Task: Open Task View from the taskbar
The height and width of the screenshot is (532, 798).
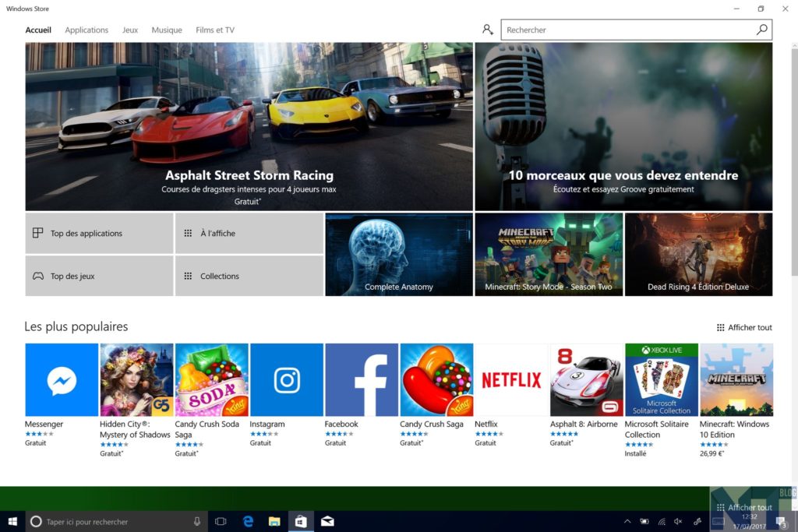Action: [x=221, y=521]
